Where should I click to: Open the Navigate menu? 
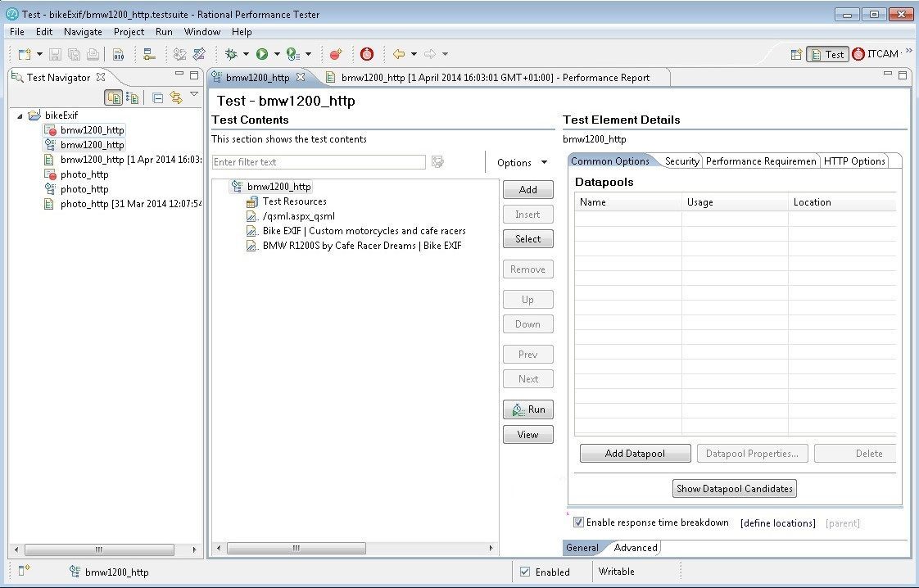[83, 32]
